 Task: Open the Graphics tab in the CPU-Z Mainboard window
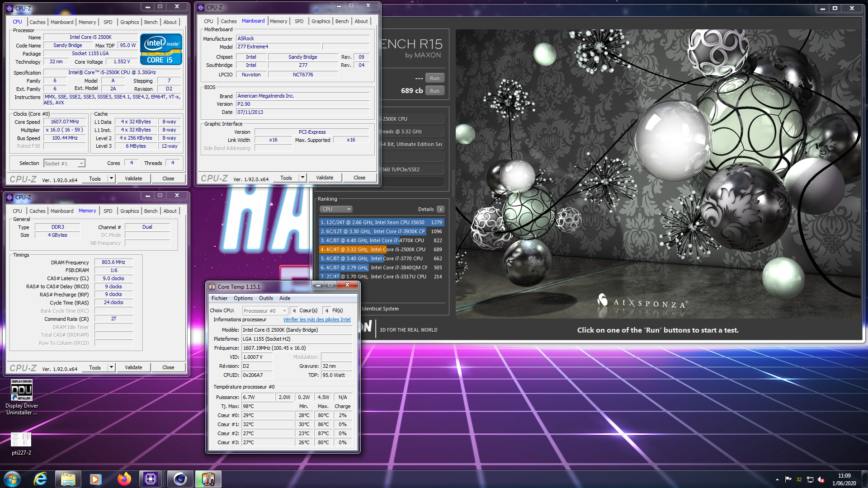(321, 21)
